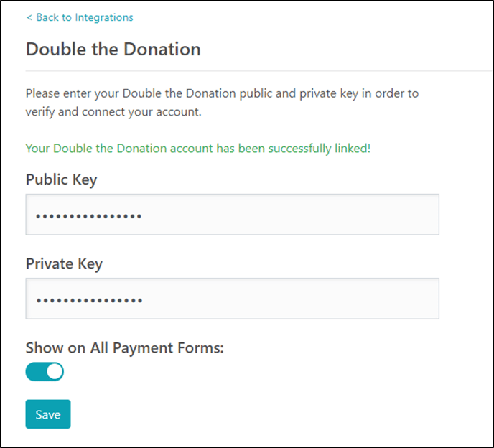Focus the Private Key input field
Image resolution: width=494 pixels, height=448 pixels.
click(232, 299)
